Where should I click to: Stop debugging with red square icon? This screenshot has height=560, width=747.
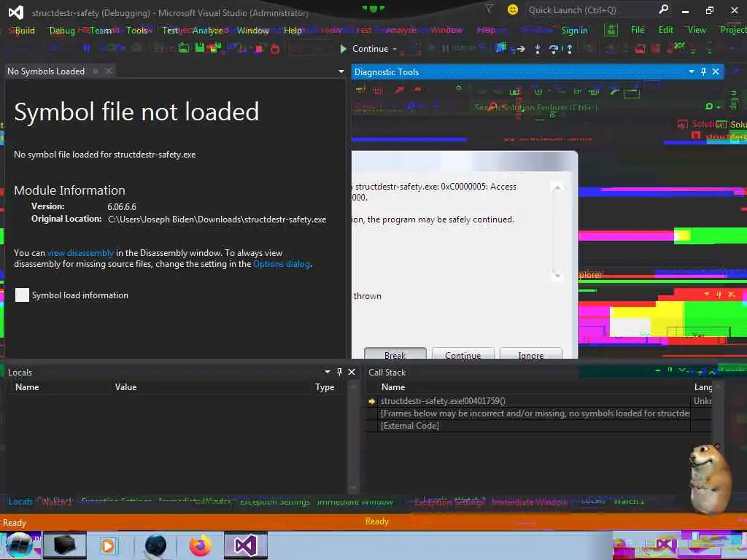[x=259, y=49]
